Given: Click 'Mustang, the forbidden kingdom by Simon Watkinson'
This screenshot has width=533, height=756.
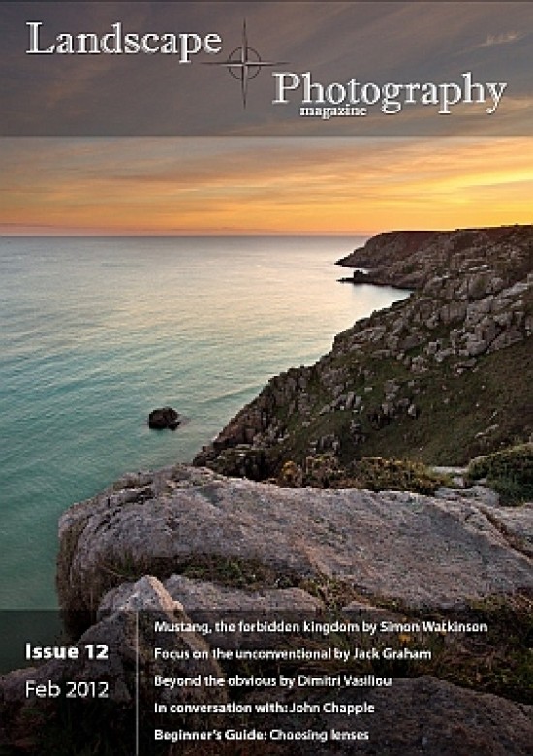Looking at the screenshot, I should click(321, 627).
